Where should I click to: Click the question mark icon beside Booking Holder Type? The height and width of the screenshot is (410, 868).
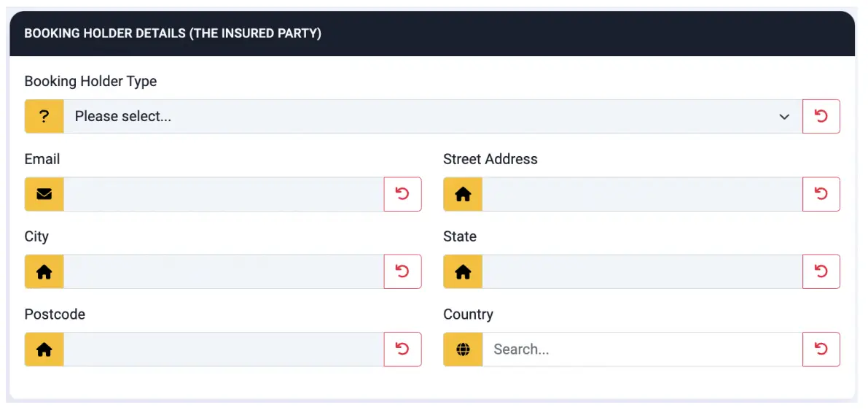coord(44,117)
